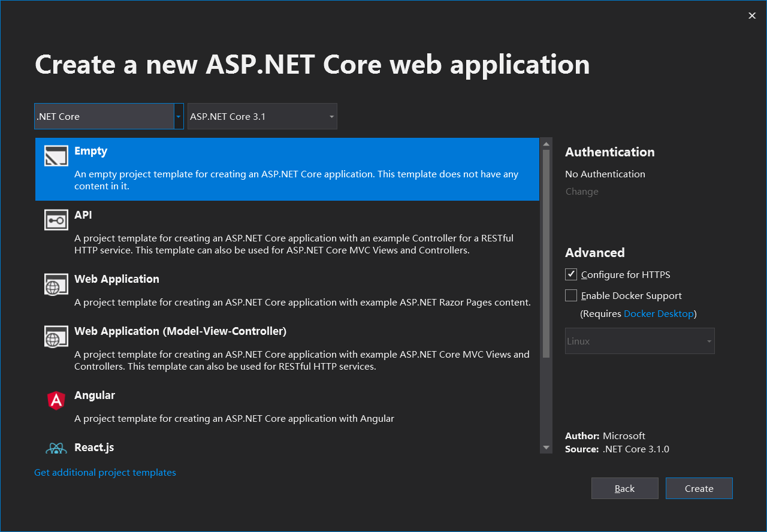Click the Angular template description text
Image resolution: width=767 pixels, height=532 pixels.
tap(234, 418)
